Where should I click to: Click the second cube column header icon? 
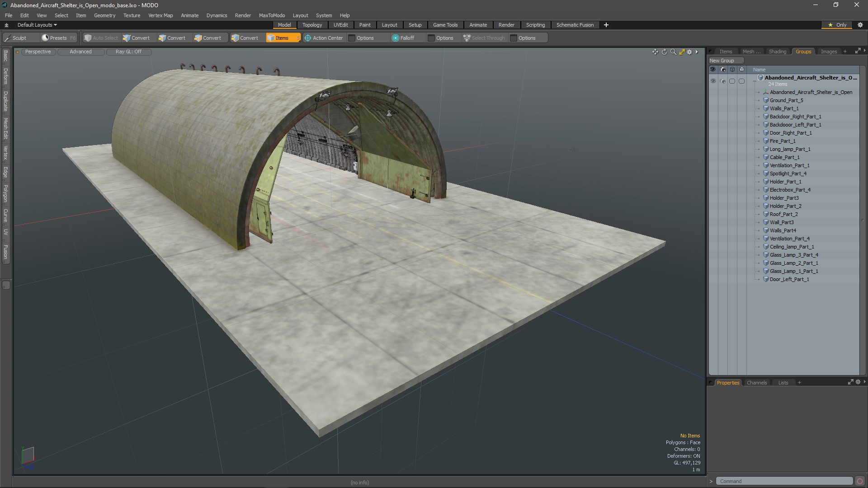[742, 70]
